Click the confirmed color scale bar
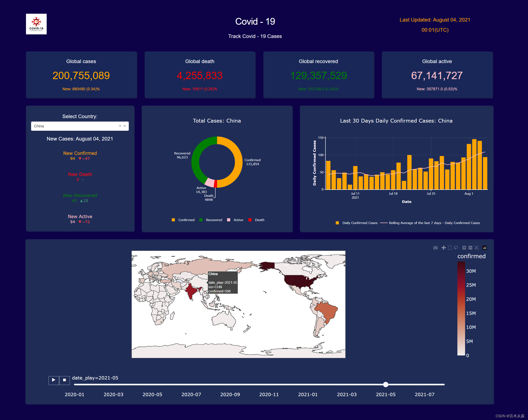 point(461,308)
